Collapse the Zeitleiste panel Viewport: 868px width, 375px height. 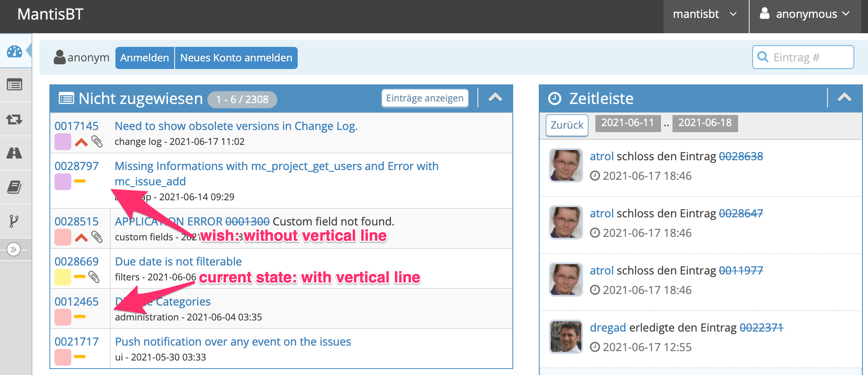click(844, 98)
